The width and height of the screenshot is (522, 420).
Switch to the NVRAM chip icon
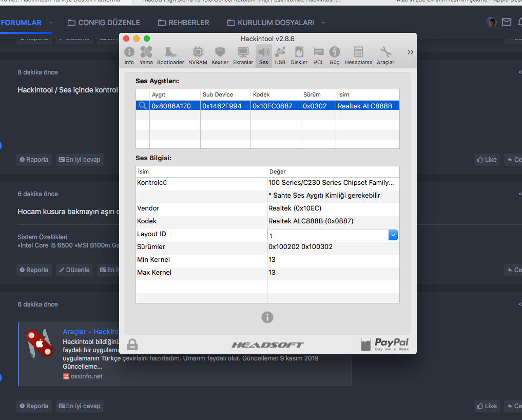[198, 55]
